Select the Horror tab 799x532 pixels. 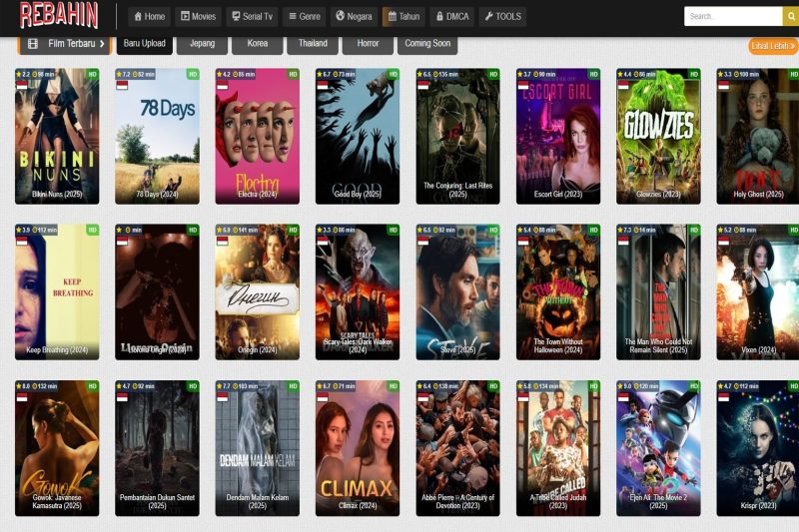pos(368,44)
